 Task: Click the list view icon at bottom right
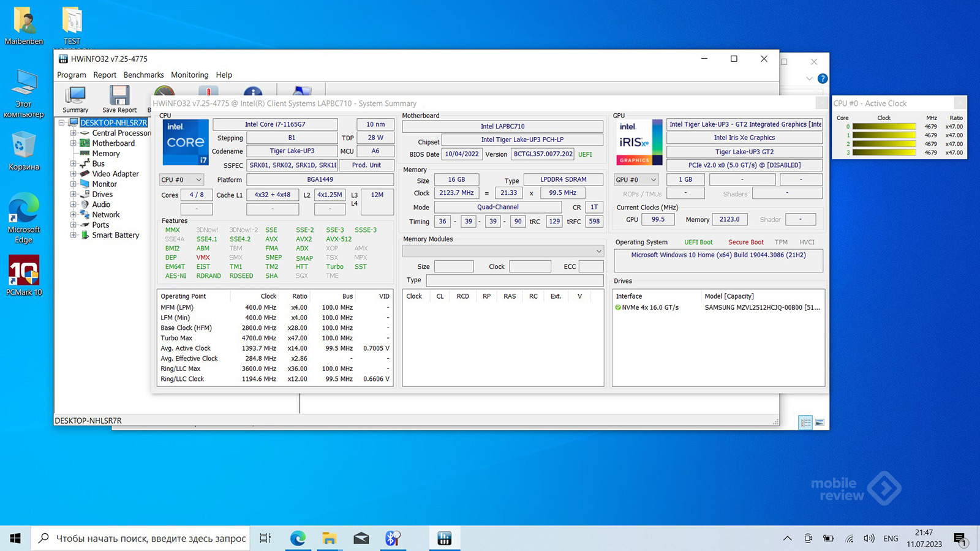click(805, 422)
